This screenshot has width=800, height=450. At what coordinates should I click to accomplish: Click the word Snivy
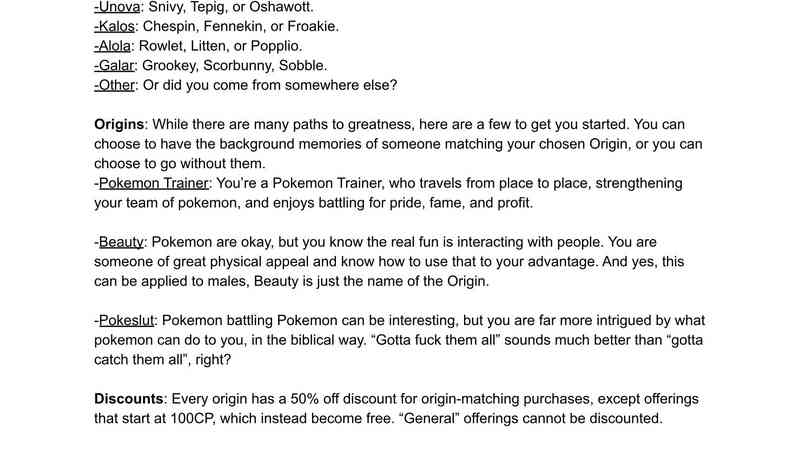pos(169,7)
